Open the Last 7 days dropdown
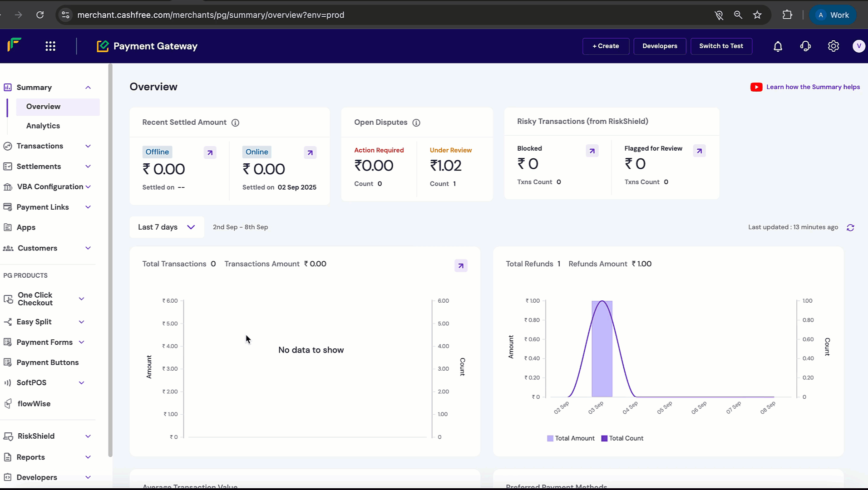The width and height of the screenshot is (868, 490). [167, 227]
